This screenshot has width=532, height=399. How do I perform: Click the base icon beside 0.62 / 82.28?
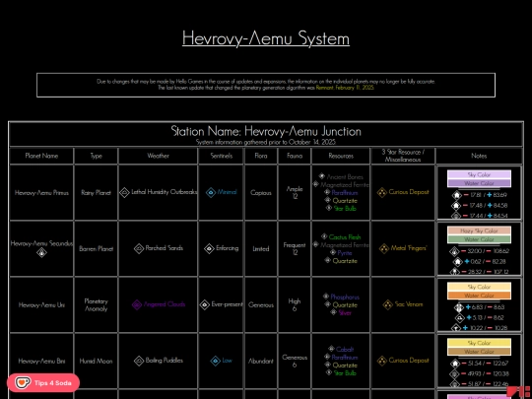click(458, 262)
